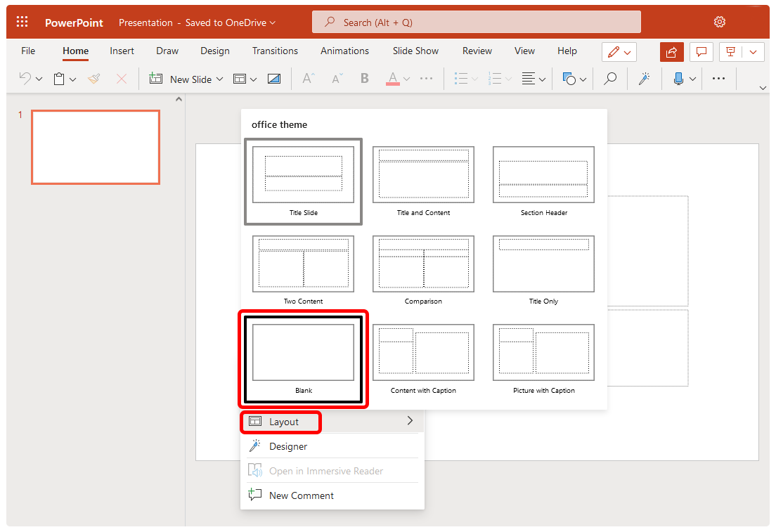Pick the red Font Color swatch
776x532 pixels.
[x=394, y=83]
